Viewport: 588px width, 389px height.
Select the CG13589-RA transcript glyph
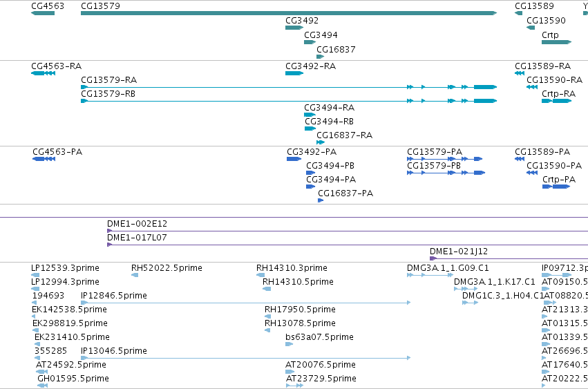[520, 73]
